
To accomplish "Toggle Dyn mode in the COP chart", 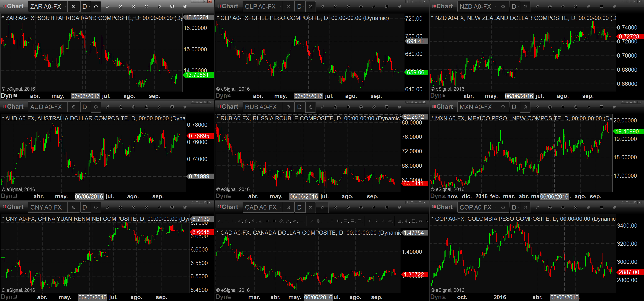I will [x=438, y=297].
